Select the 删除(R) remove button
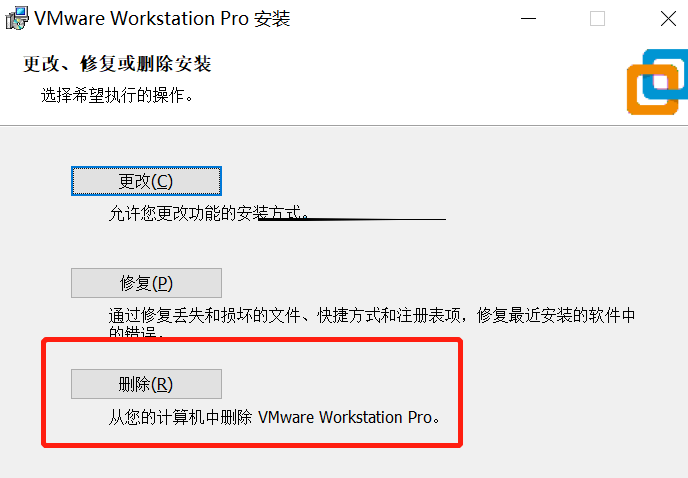 [x=146, y=384]
